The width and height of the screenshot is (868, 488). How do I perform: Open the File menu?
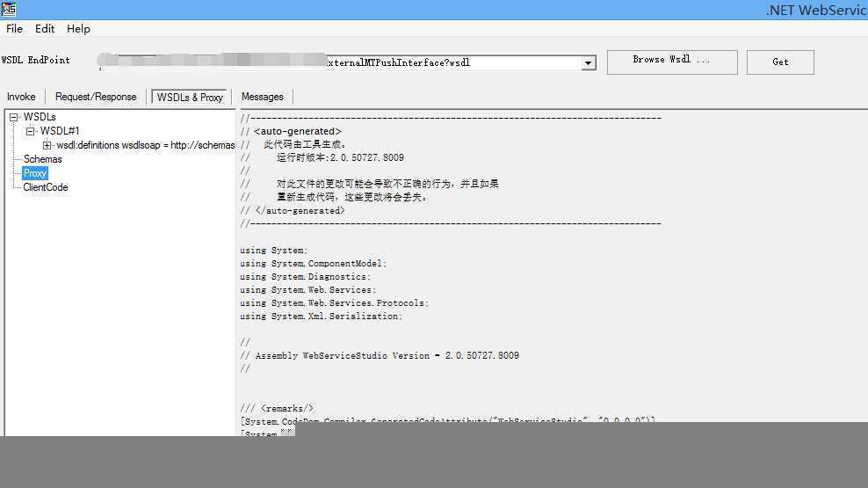pyautogui.click(x=14, y=29)
